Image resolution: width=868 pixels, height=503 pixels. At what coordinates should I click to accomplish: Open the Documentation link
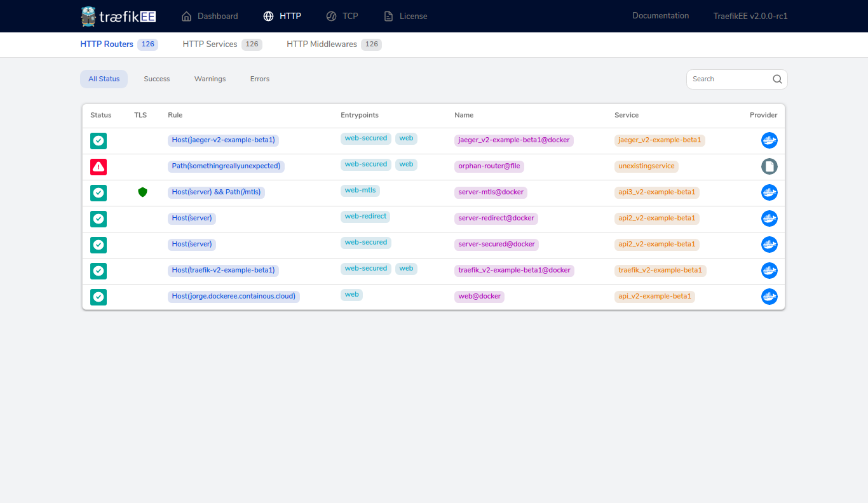(660, 16)
